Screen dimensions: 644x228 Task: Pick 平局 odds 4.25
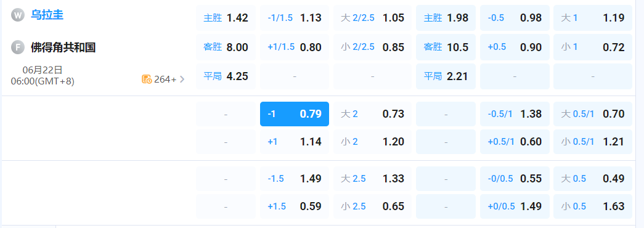226,76
